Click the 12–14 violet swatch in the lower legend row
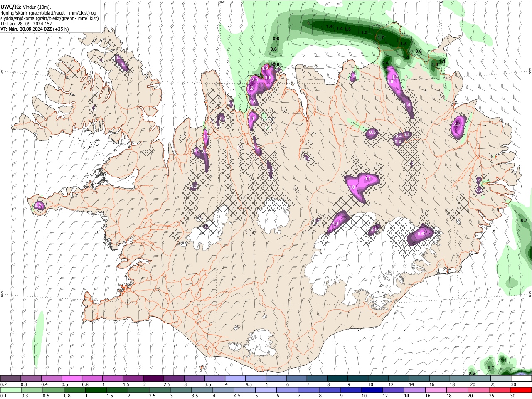 (x=394, y=390)
